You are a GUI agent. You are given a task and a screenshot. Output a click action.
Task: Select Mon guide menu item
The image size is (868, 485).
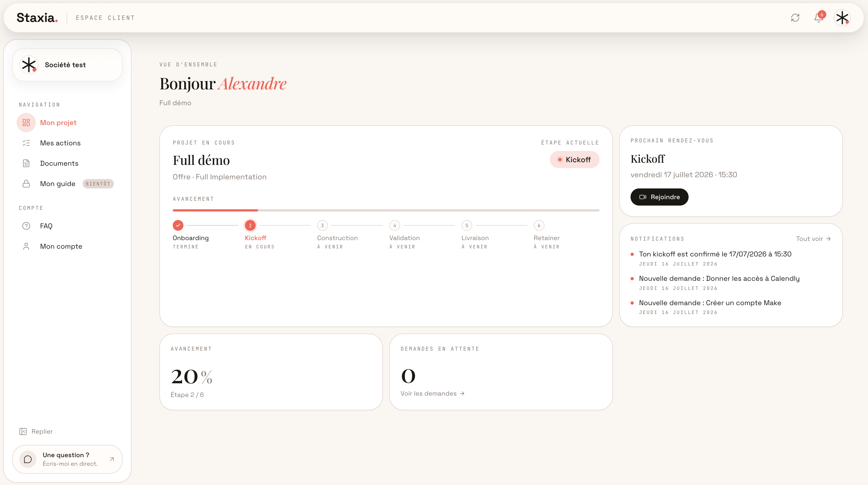(x=67, y=184)
